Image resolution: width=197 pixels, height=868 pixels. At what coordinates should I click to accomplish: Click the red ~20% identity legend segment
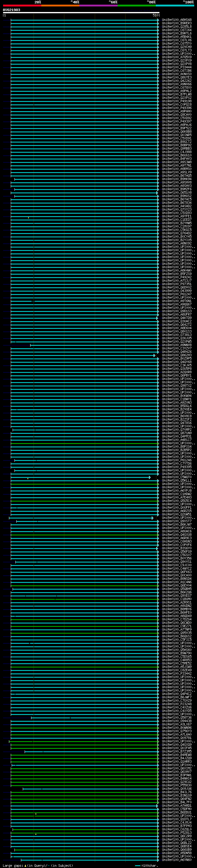click(x=22, y=6)
